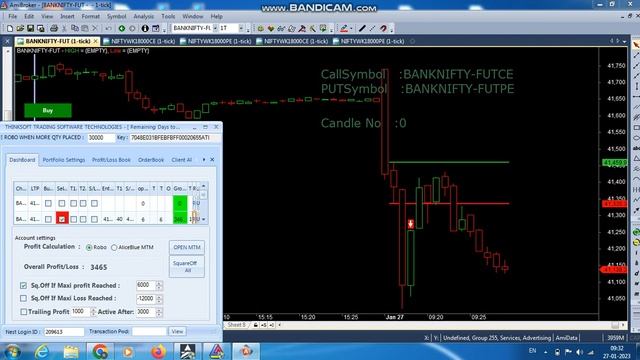Click the Open folder toolbar icon

tap(20, 29)
